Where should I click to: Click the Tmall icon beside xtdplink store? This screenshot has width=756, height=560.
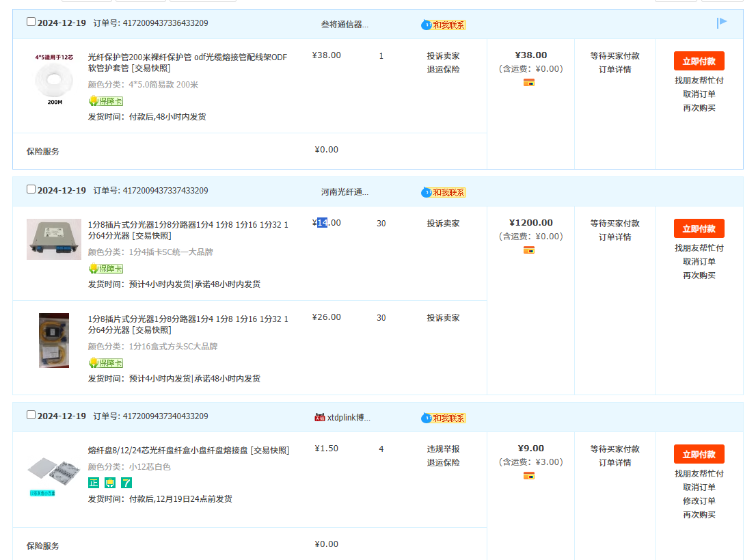coord(319,417)
